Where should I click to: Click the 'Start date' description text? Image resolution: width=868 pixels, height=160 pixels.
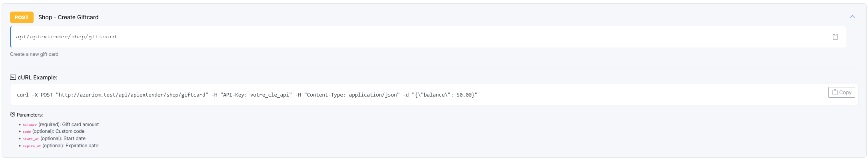click(x=74, y=138)
